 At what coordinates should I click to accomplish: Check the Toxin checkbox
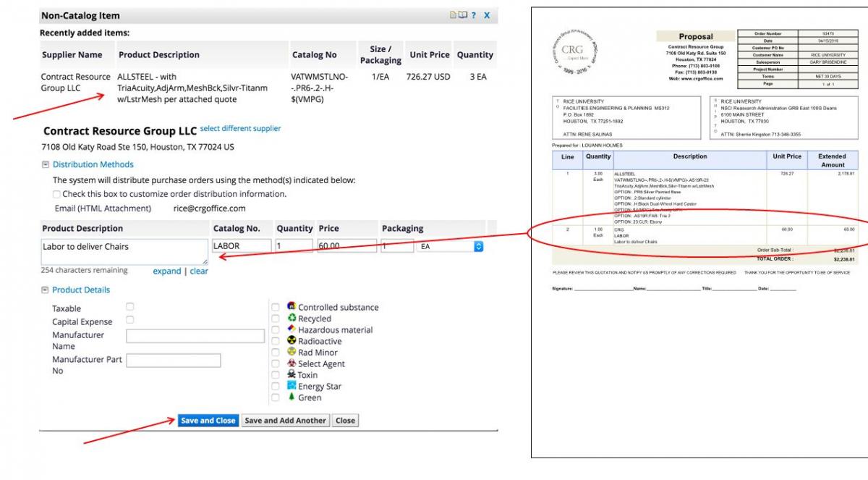pyautogui.click(x=275, y=375)
